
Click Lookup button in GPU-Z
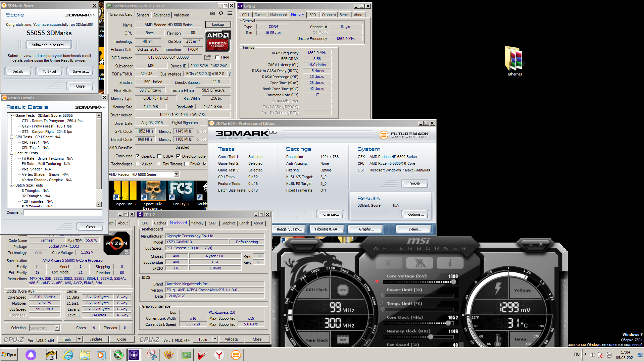tap(218, 24)
